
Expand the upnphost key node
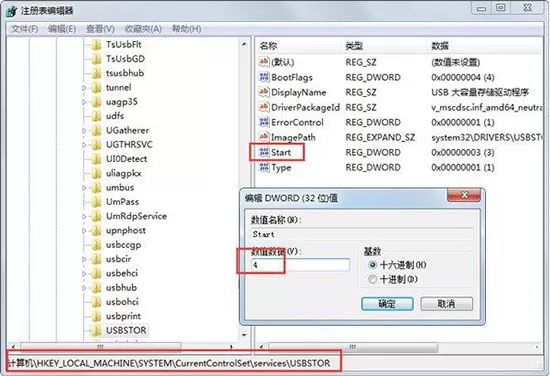(x=84, y=231)
